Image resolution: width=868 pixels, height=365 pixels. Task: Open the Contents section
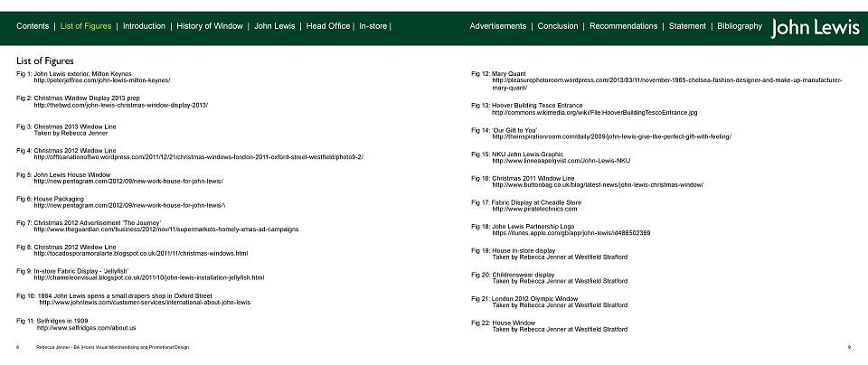pos(33,26)
